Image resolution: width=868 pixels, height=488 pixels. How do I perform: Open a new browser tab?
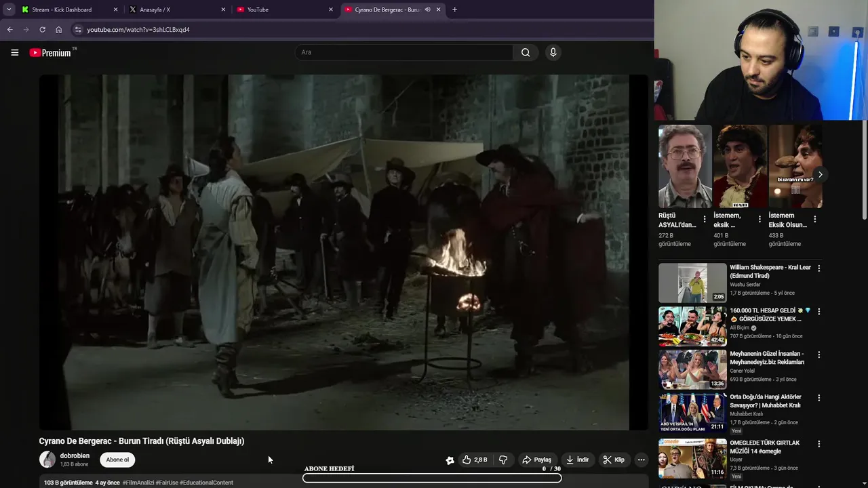click(x=454, y=9)
